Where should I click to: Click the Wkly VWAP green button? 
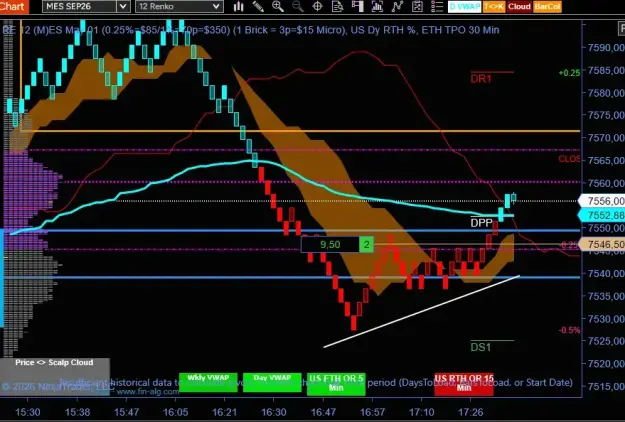208,382
